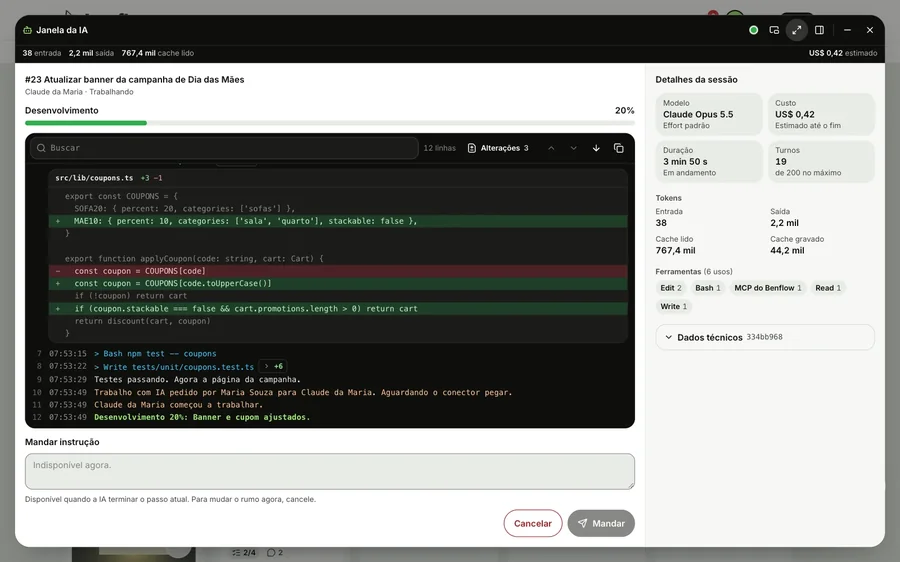Click the Duração 3 min 50 s card
The image size is (900, 562).
[709, 161]
